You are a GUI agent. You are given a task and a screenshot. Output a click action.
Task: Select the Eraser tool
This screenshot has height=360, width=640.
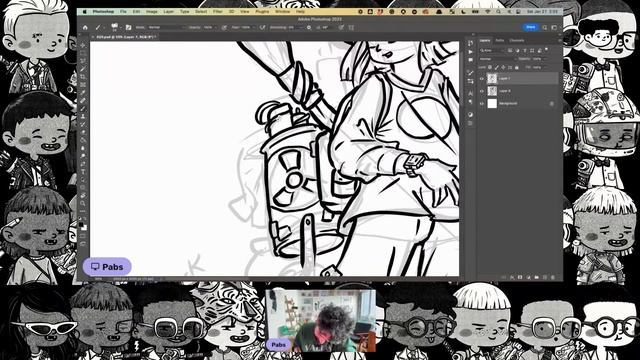pos(83,132)
